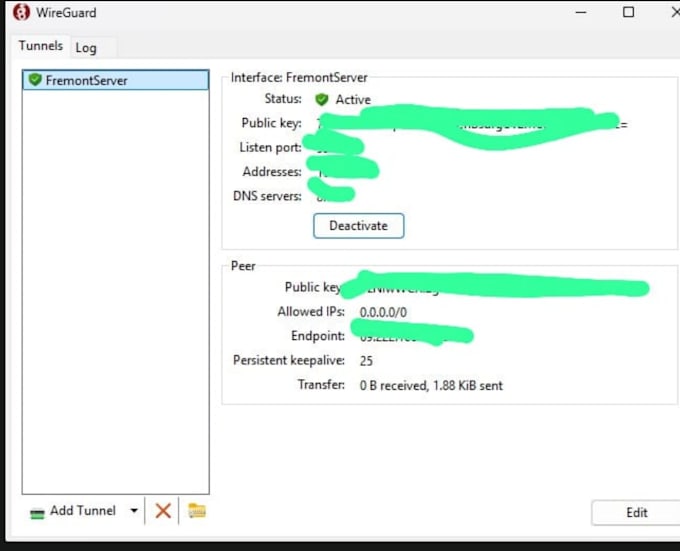Select the Allowed IPs value 0.0.0.0/0
Screen dimensions: 680x551
383,312
